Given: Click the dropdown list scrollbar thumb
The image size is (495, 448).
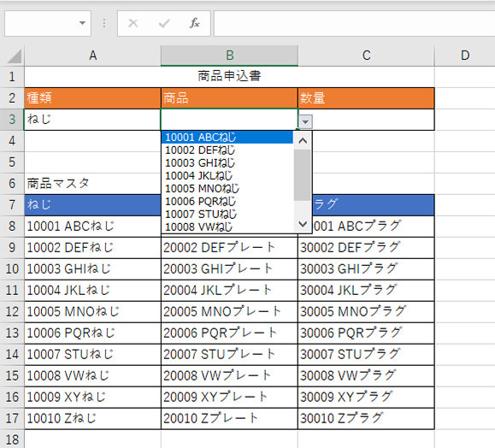Looking at the screenshot, I should pyautogui.click(x=303, y=175).
